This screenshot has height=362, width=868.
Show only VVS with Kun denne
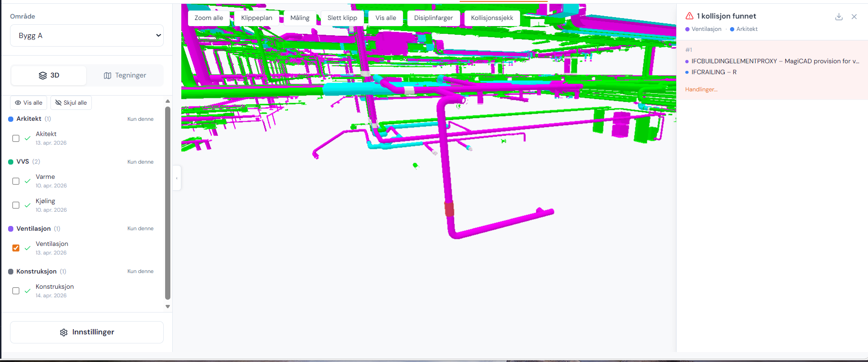click(x=140, y=162)
